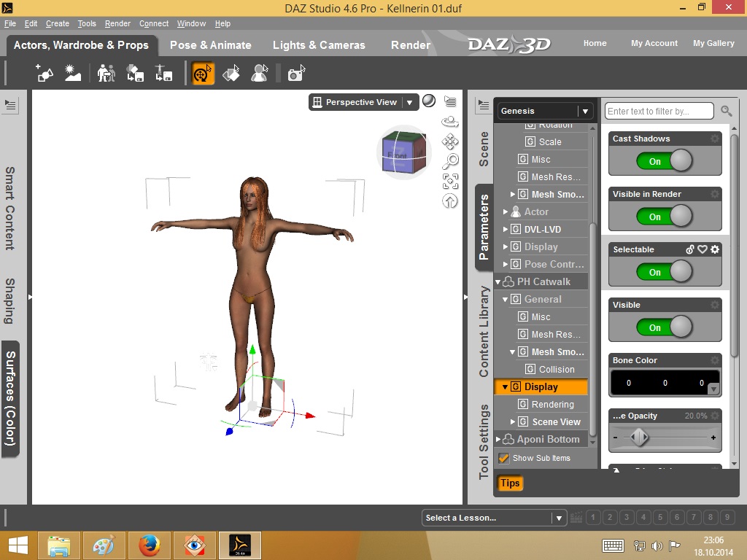Image resolution: width=747 pixels, height=560 pixels.
Task: Click the gear icon on Cast Shadows property
Action: coord(715,139)
